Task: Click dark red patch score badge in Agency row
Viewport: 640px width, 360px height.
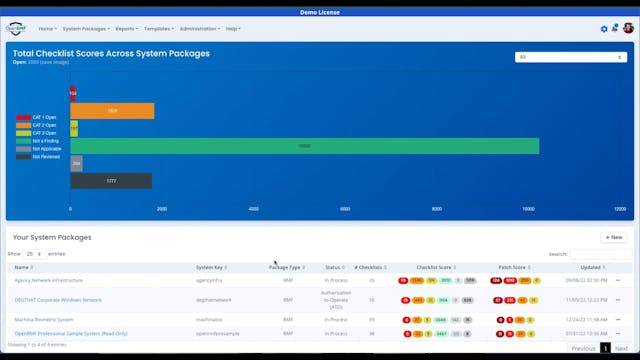Action: click(x=496, y=280)
